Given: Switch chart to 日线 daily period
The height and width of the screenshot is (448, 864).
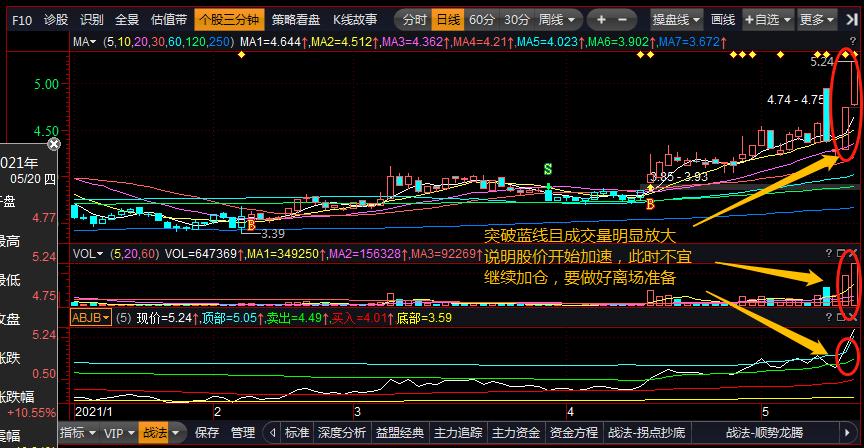Looking at the screenshot, I should [448, 20].
